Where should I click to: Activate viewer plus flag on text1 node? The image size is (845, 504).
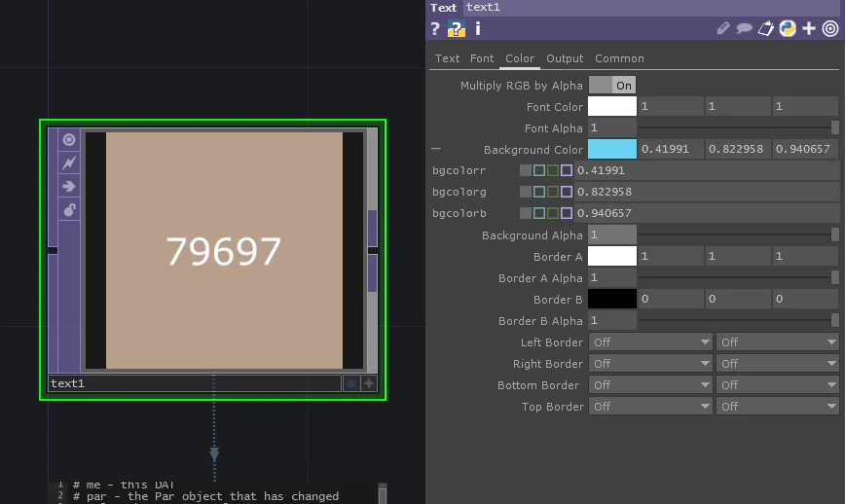(x=369, y=383)
